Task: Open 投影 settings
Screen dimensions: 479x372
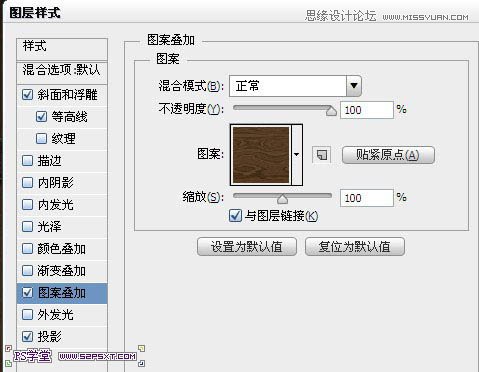Action: pyautogui.click(x=49, y=336)
